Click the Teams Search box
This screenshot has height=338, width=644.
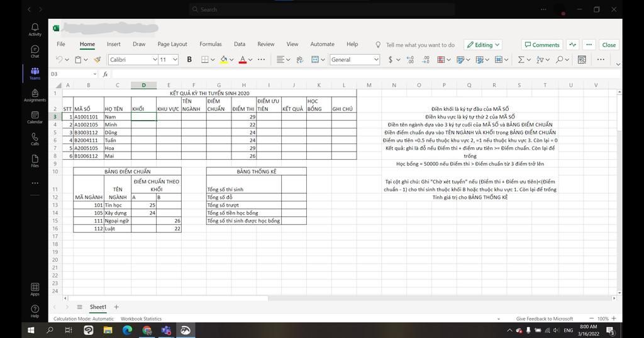[323, 9]
